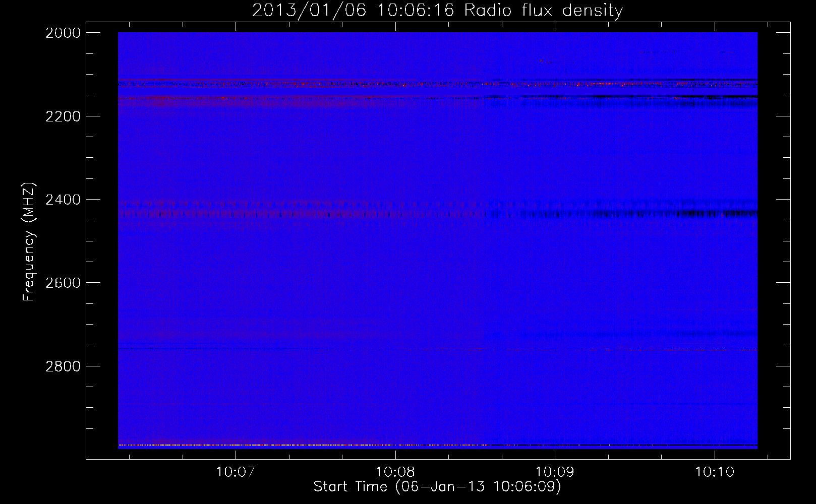Click the plot title '2013/01/06 10:06:16 Radio flux density'
Screen dimensions: 816x504
(x=437, y=10)
